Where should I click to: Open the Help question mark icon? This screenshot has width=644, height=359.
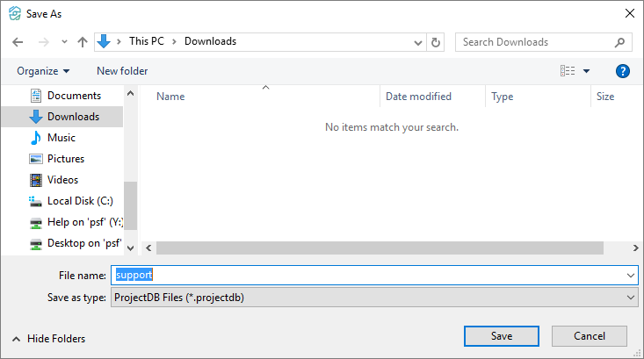click(623, 71)
